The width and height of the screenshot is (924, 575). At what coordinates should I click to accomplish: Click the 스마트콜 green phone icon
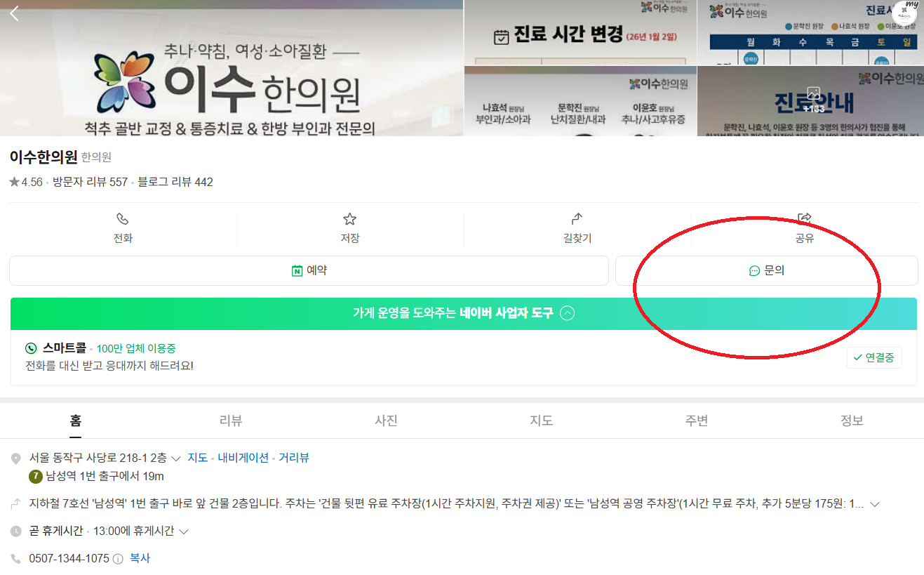point(31,348)
